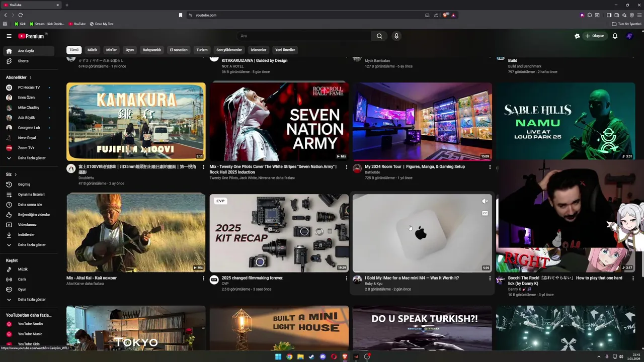Open the Kick bookmark
The width and height of the screenshot is (644, 362).
[20, 24]
